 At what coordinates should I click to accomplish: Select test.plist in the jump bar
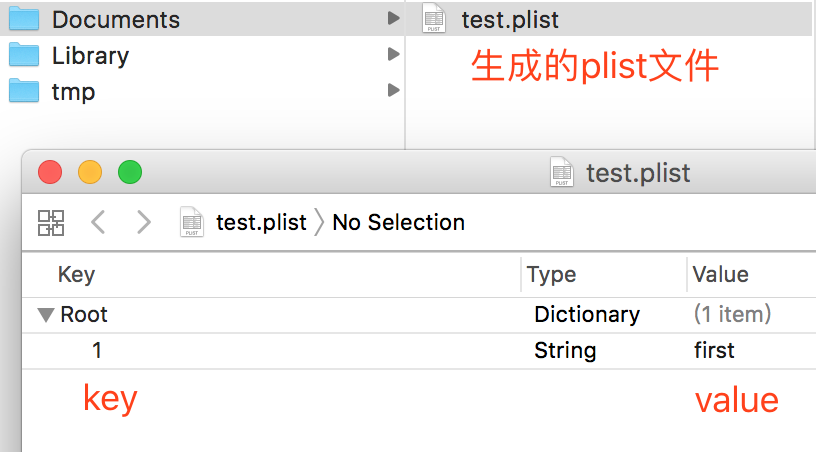261,222
